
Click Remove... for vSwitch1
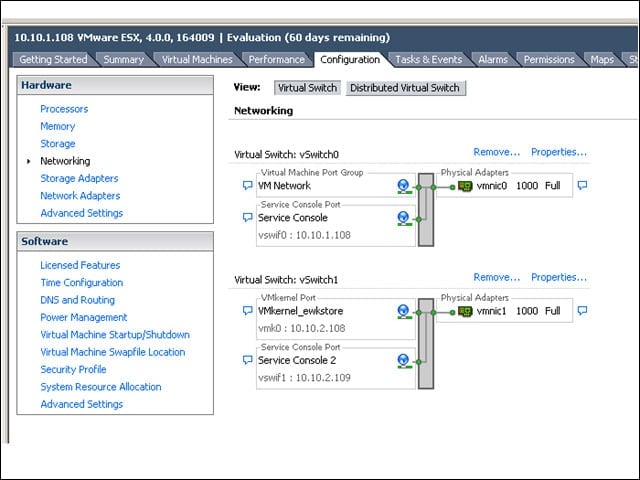[x=497, y=278]
